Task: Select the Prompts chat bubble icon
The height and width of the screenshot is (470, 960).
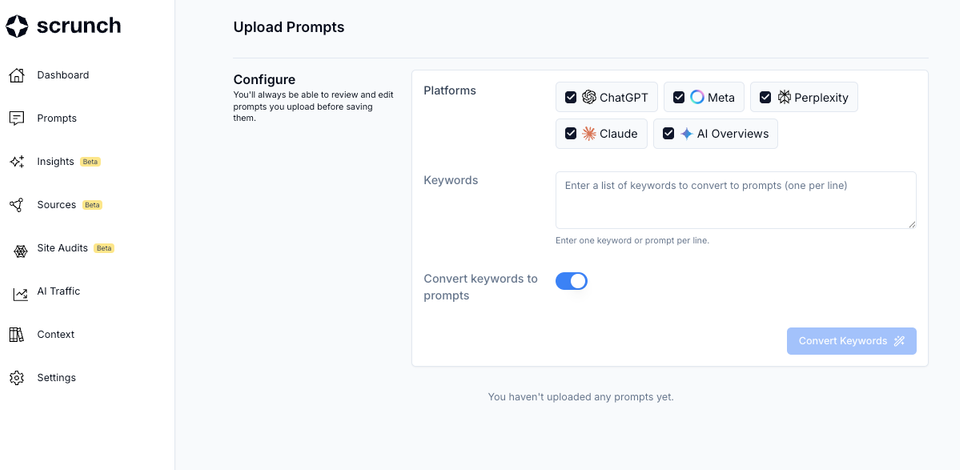Action: (x=17, y=118)
